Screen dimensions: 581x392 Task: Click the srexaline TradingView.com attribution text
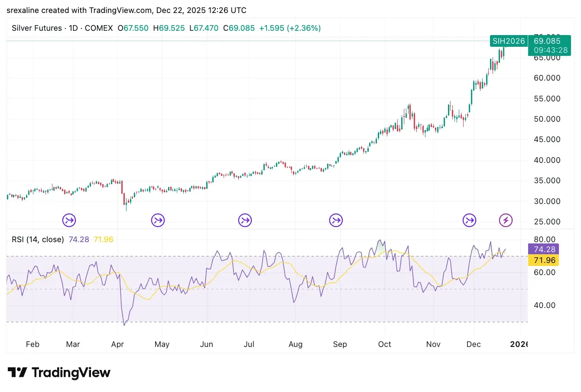[127, 10]
